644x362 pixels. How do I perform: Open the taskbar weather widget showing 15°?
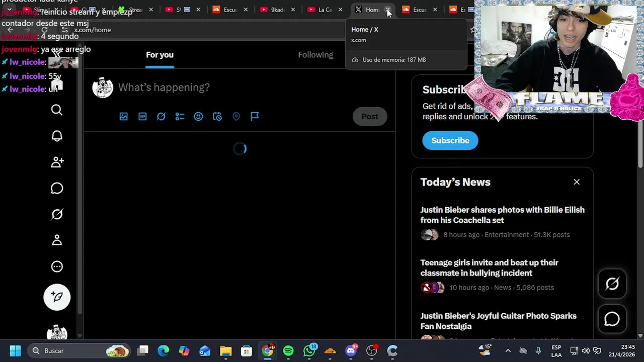[x=486, y=350]
